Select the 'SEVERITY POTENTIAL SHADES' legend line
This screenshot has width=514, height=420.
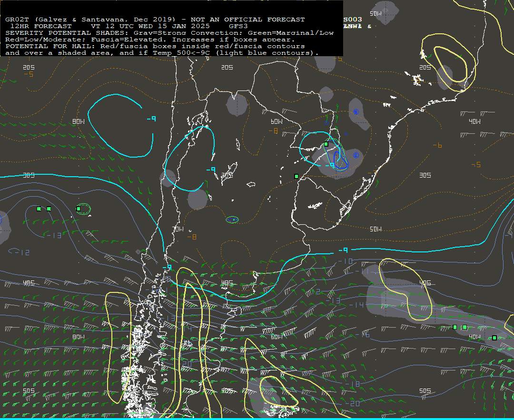point(169,33)
